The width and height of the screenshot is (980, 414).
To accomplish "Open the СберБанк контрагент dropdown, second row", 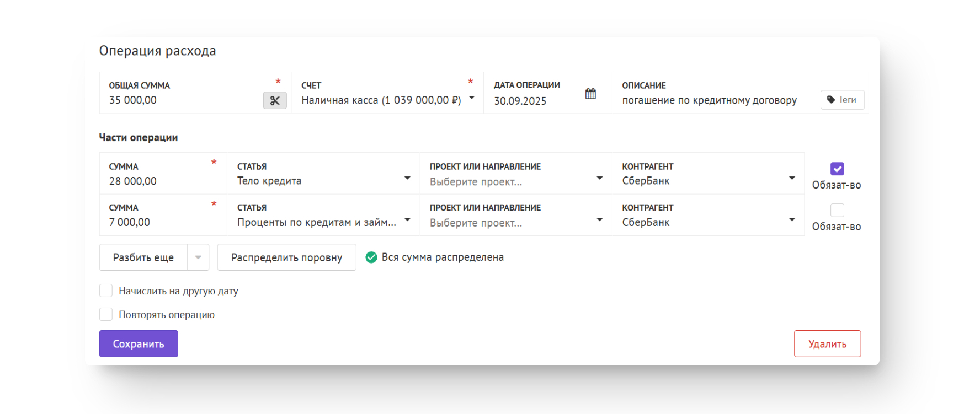I will [x=792, y=219].
